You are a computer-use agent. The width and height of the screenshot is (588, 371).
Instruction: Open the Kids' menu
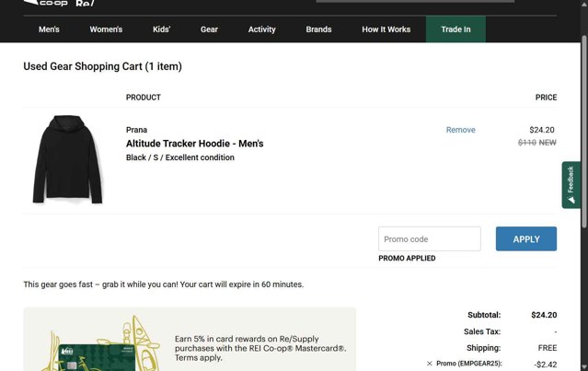(x=162, y=29)
